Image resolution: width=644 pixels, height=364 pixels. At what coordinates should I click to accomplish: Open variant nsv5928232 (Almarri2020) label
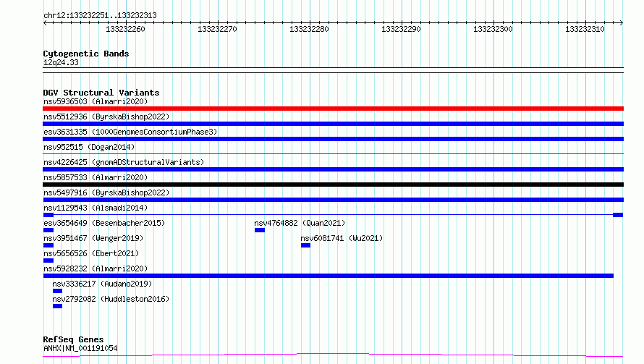click(x=96, y=268)
